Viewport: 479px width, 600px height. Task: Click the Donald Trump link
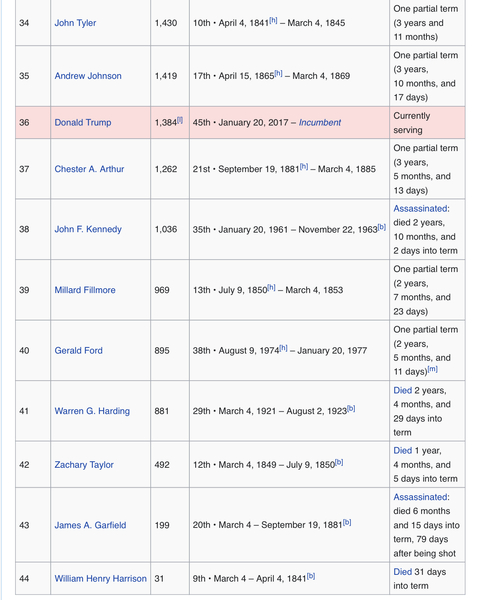click(x=83, y=122)
